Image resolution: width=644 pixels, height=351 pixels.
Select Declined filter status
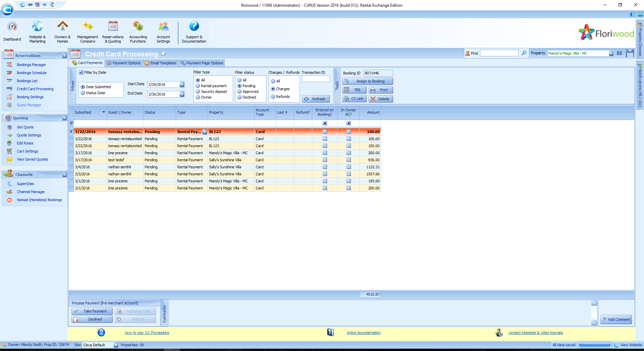(x=239, y=97)
